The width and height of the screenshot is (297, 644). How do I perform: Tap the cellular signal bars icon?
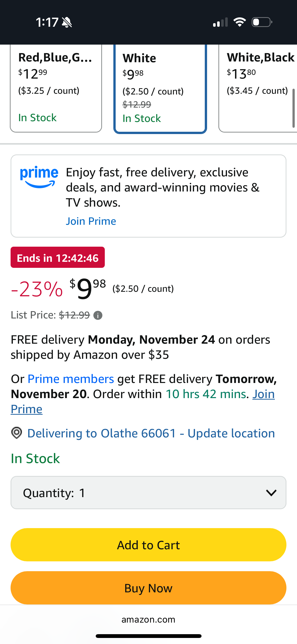click(x=220, y=22)
